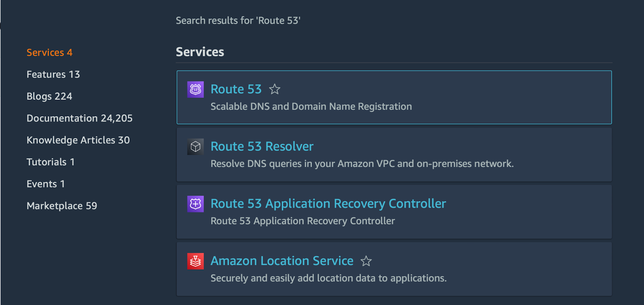Click 'Scalable DNS and Domain Name Registration' text
The image size is (644, 305).
pyautogui.click(x=311, y=107)
